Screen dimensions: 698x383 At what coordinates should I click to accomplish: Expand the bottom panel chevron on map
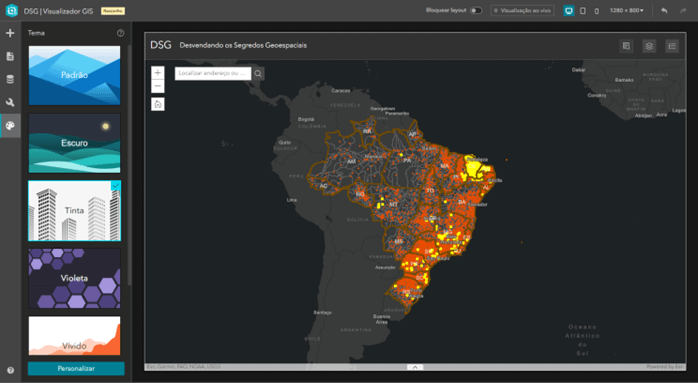415,367
